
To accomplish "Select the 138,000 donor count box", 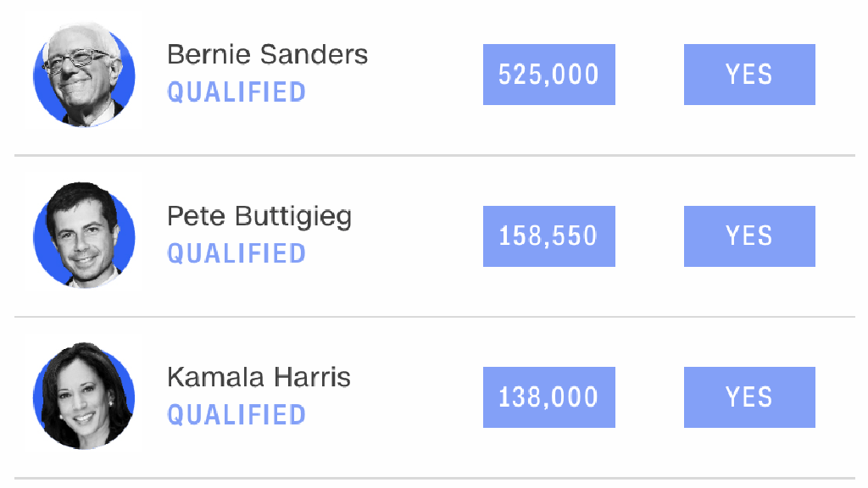I will click(x=549, y=397).
